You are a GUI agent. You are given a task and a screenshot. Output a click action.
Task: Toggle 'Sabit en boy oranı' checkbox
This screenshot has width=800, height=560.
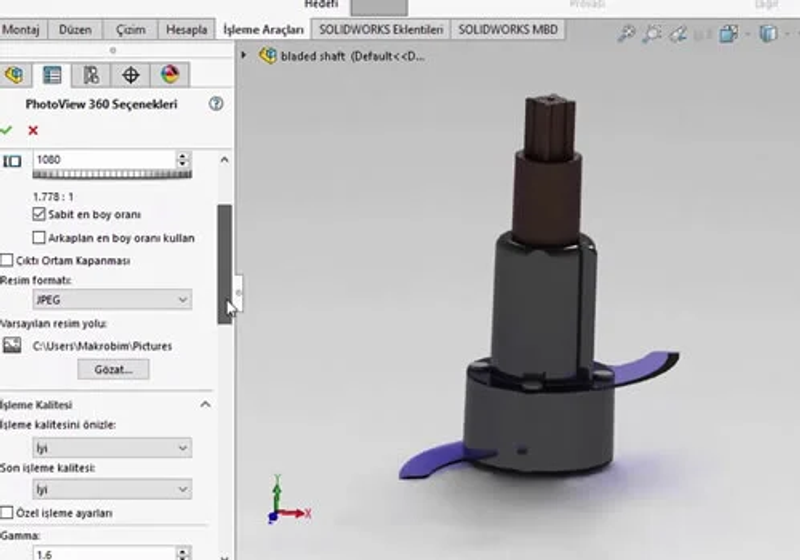tap(39, 214)
